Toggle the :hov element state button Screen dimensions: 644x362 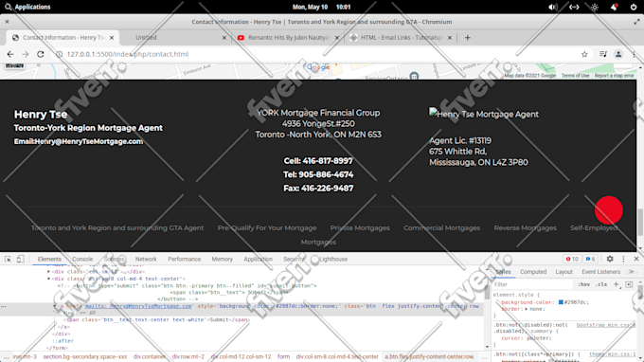click(583, 284)
